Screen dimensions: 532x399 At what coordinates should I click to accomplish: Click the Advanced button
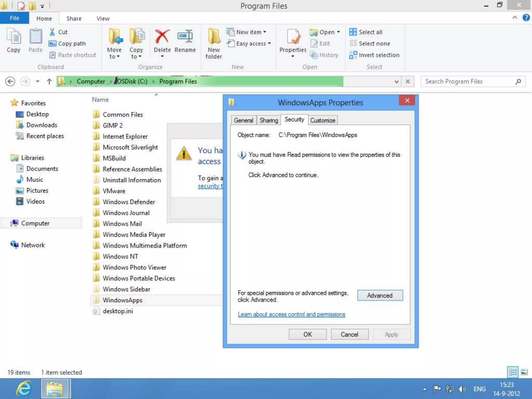click(x=380, y=295)
